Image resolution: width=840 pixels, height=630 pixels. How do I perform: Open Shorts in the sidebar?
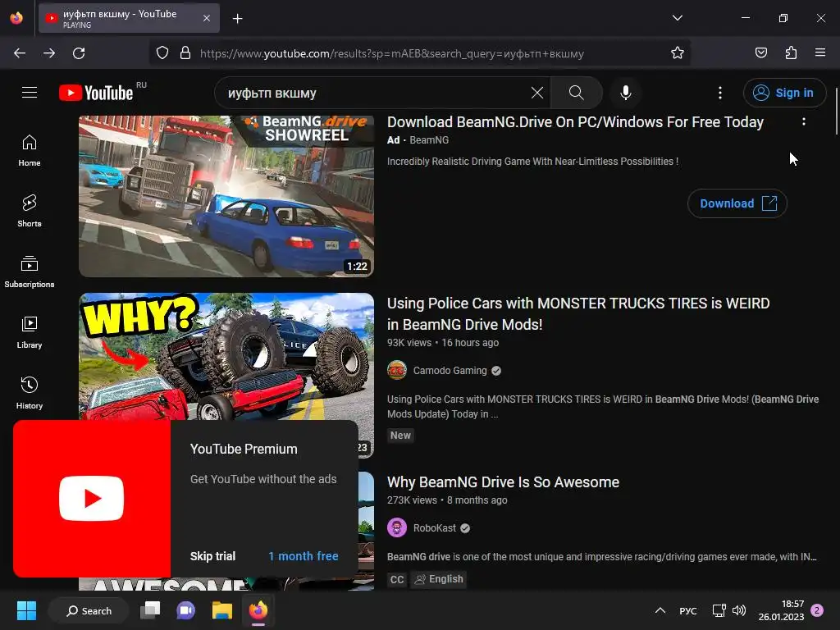[30, 211]
